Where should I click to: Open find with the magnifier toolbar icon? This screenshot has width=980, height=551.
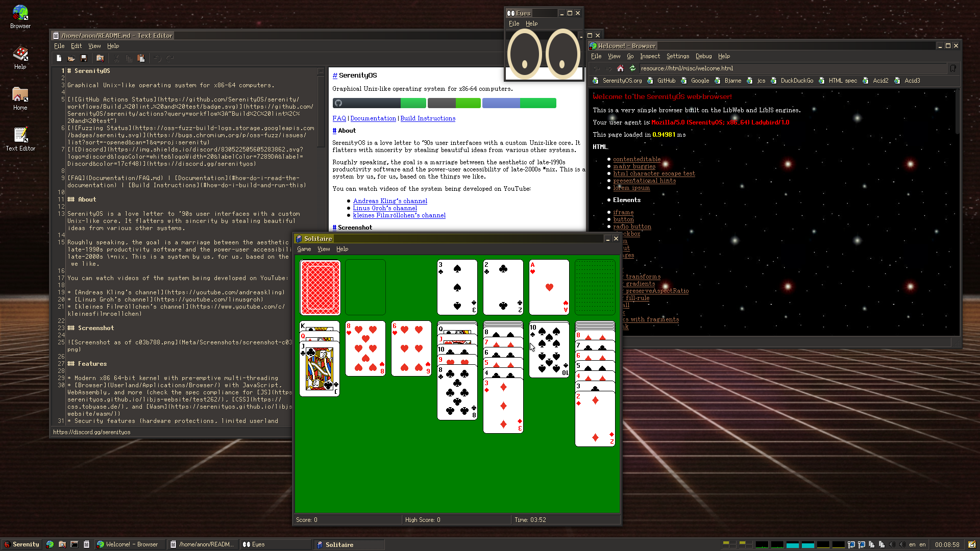click(x=100, y=59)
